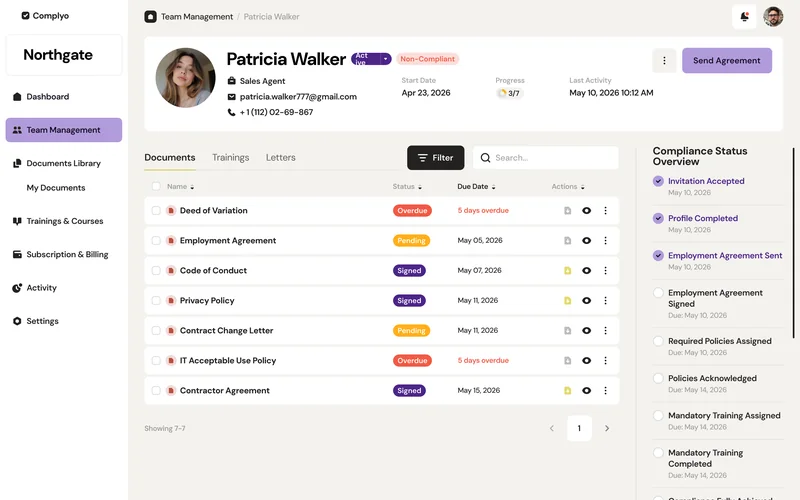Screen dimensions: 800x500
Task: View the Employment Agreement with eye icon
Action: coord(587,241)
